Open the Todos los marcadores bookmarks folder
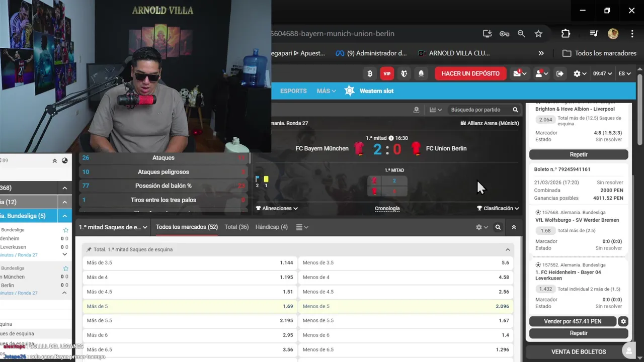Screen dimensions: 644x362 (599, 53)
